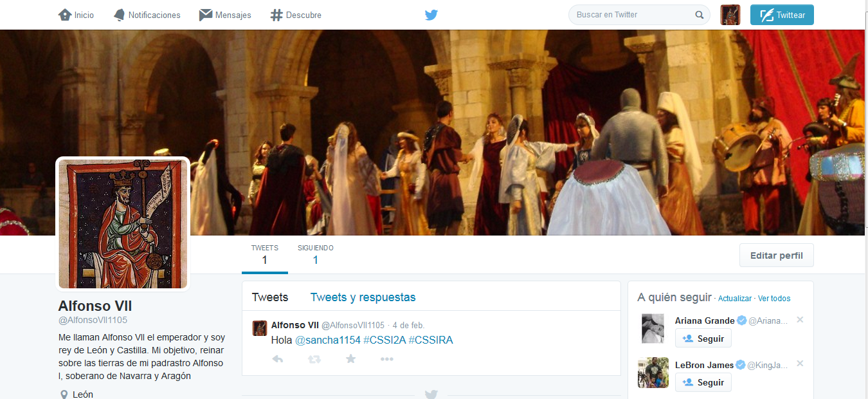Open Ariana Grande profile name
Screen dimensions: 868x399
(705, 320)
